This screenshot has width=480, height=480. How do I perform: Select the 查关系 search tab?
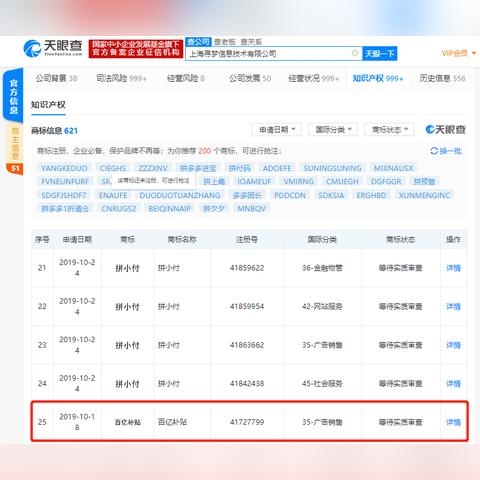251,42
